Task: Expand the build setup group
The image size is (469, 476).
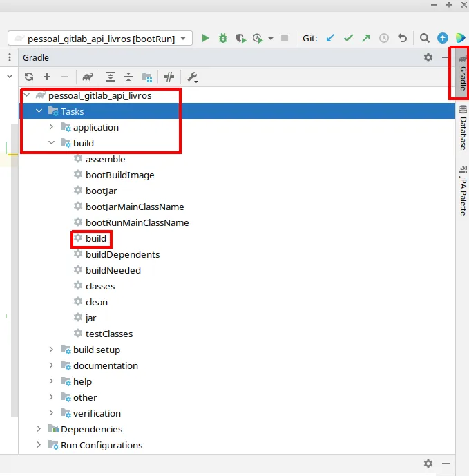Action: pyautogui.click(x=51, y=350)
